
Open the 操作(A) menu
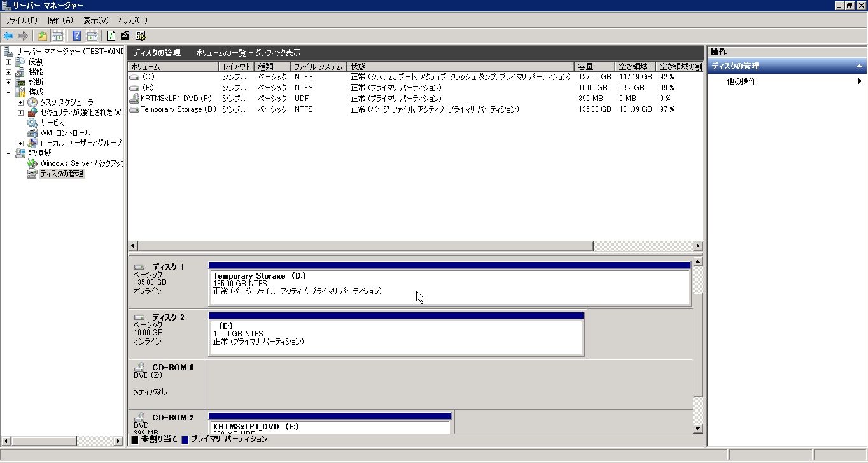tap(60, 20)
